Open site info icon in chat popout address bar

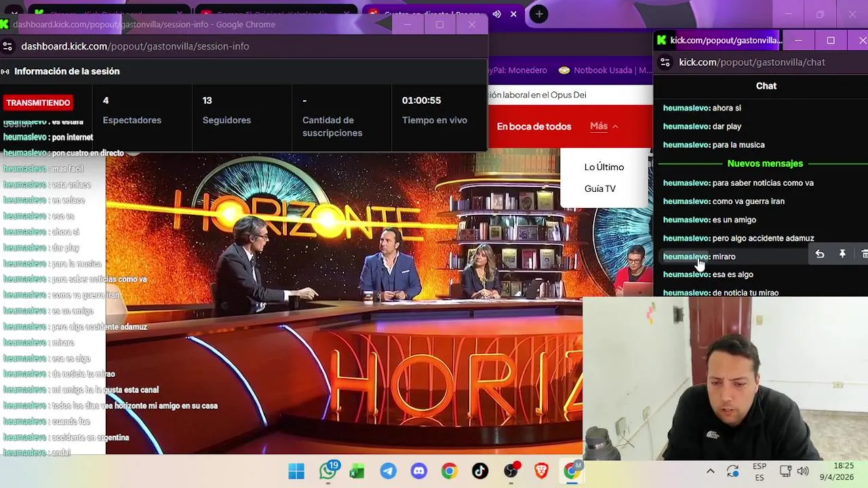665,62
